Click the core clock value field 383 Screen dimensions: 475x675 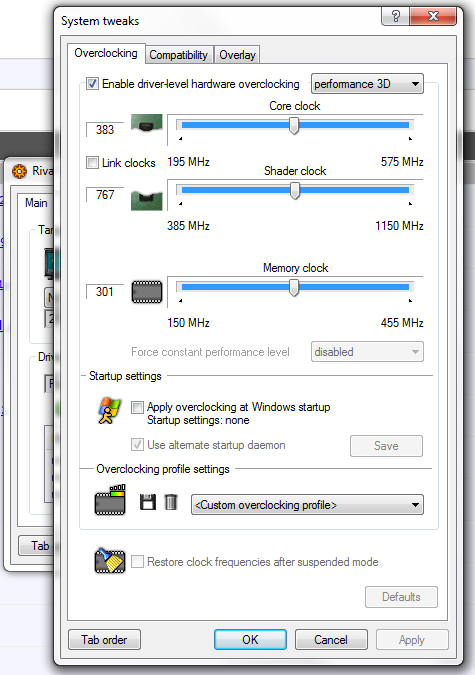pos(105,130)
